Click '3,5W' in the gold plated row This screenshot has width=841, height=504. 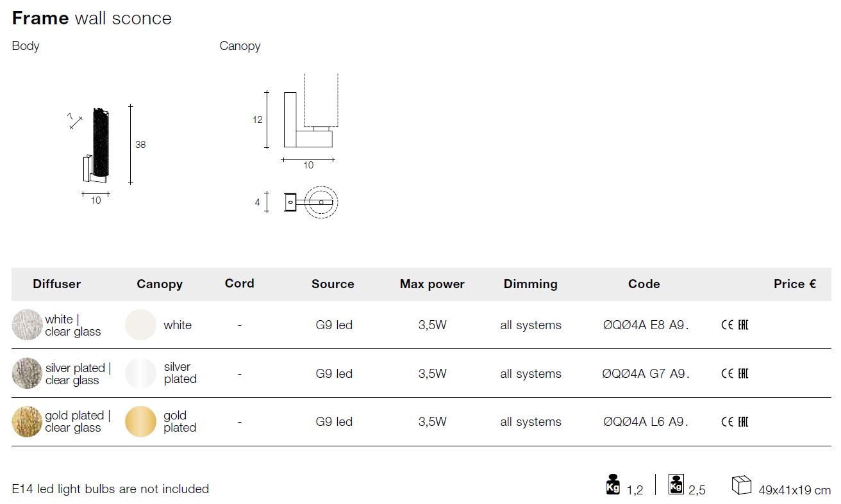433,421
